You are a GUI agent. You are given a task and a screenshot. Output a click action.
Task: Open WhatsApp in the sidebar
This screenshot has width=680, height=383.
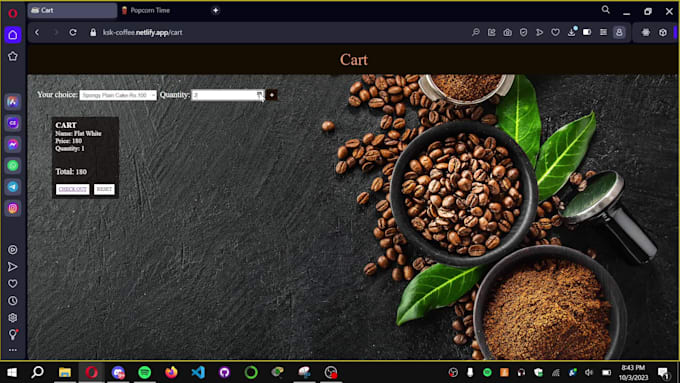coord(13,166)
